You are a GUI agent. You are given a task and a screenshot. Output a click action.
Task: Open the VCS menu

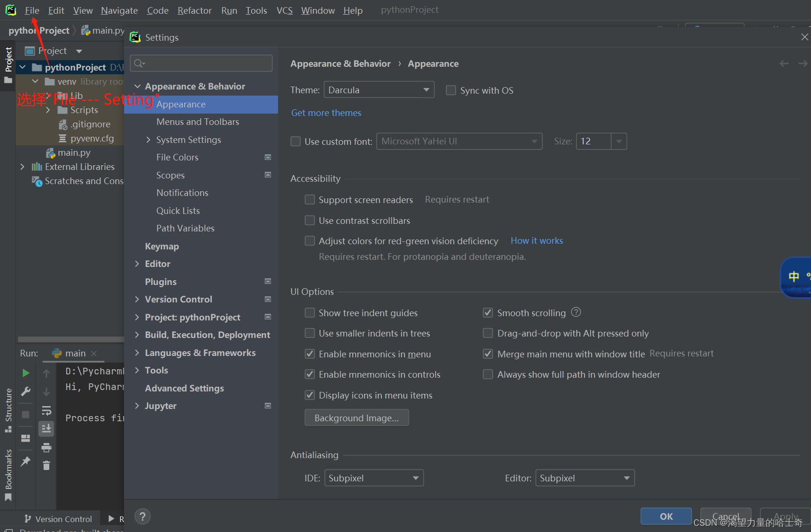point(284,10)
